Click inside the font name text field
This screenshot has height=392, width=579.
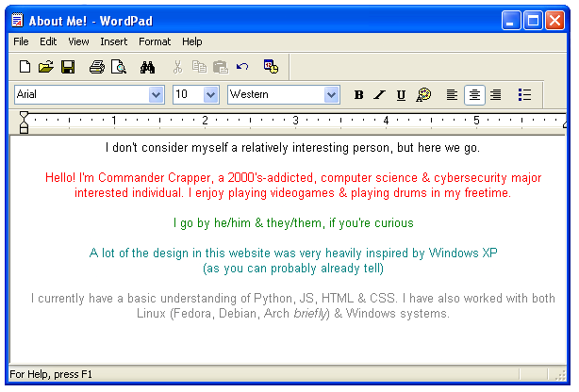82,95
